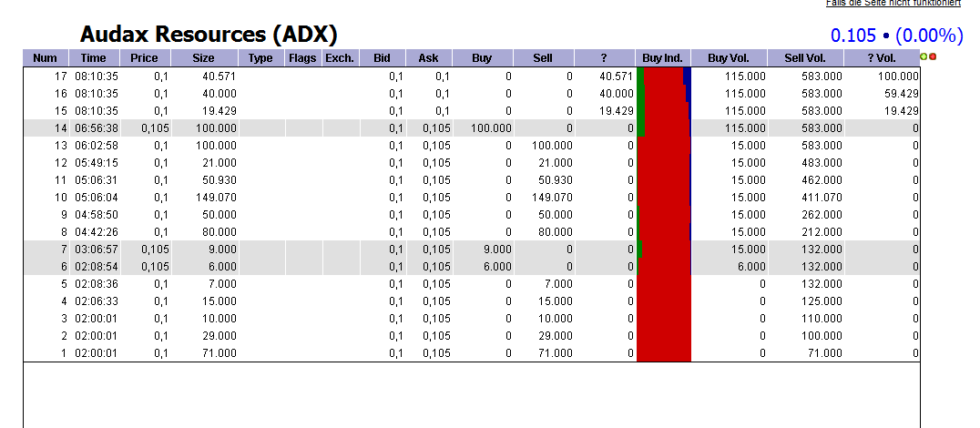Viewport: 980px width, 428px height.
Task: Click Num 16 row number
Action: 61,94
